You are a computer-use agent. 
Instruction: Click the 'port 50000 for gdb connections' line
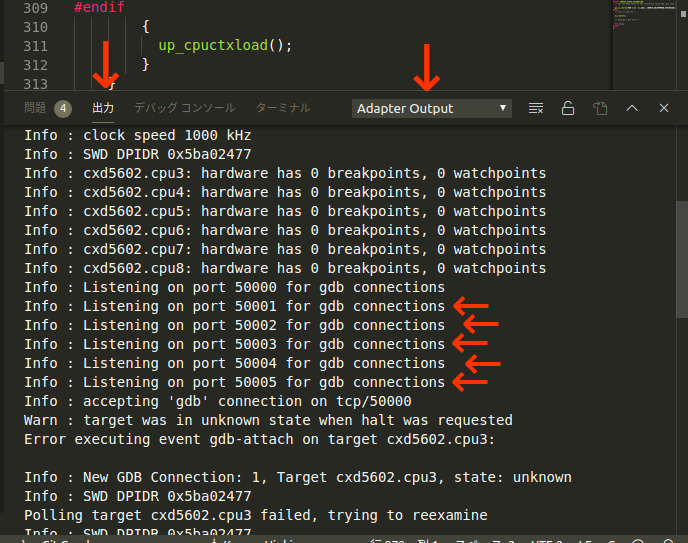tap(235, 287)
